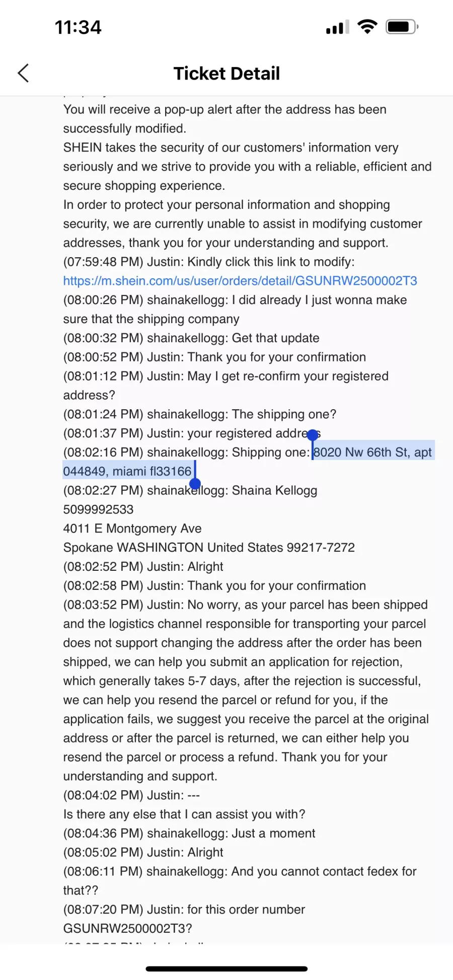Tap the home indicator bar at bottom
453x980 pixels.
226,969
